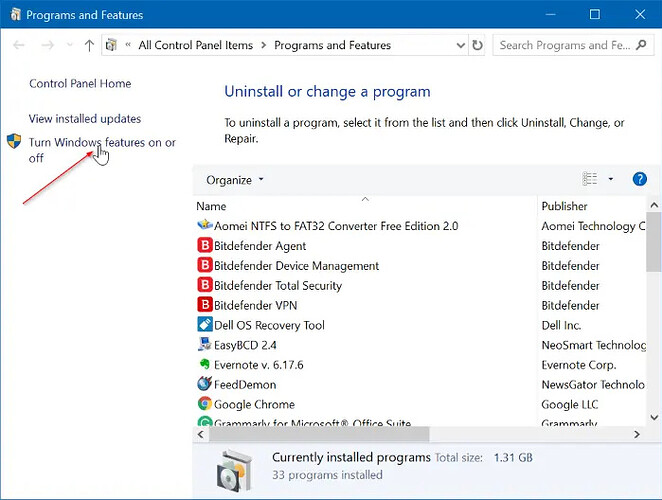Click the horizontal scrollbar right arrow
The width and height of the screenshot is (662, 500).
tap(637, 434)
